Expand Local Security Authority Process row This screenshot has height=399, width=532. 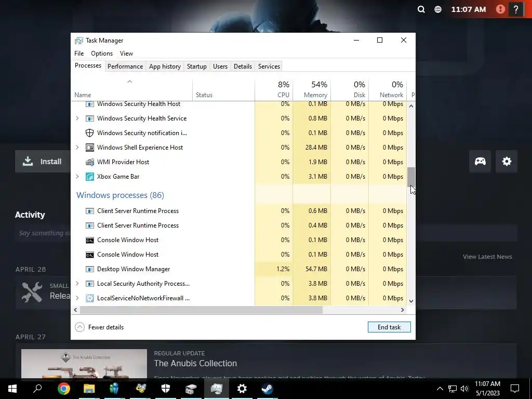pos(77,284)
